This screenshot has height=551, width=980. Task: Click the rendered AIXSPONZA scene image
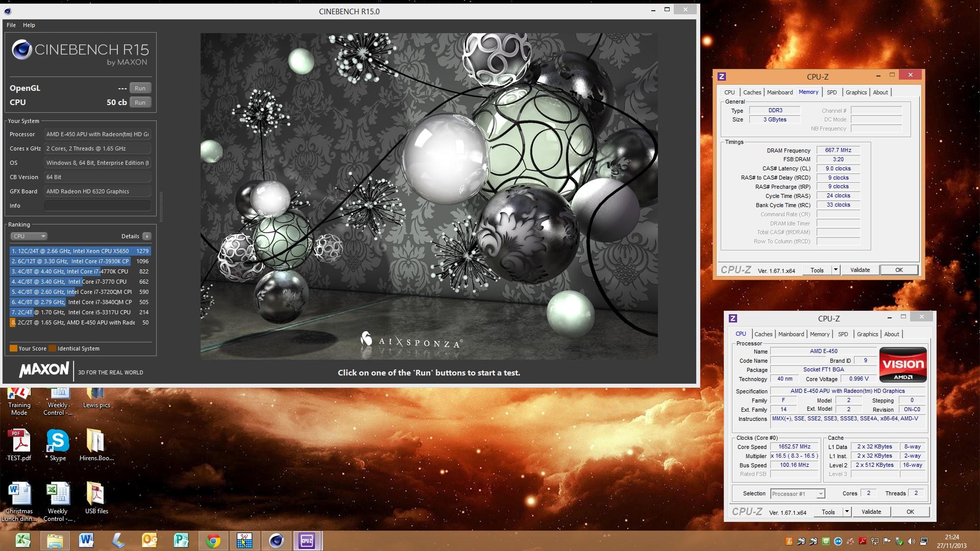pos(429,196)
